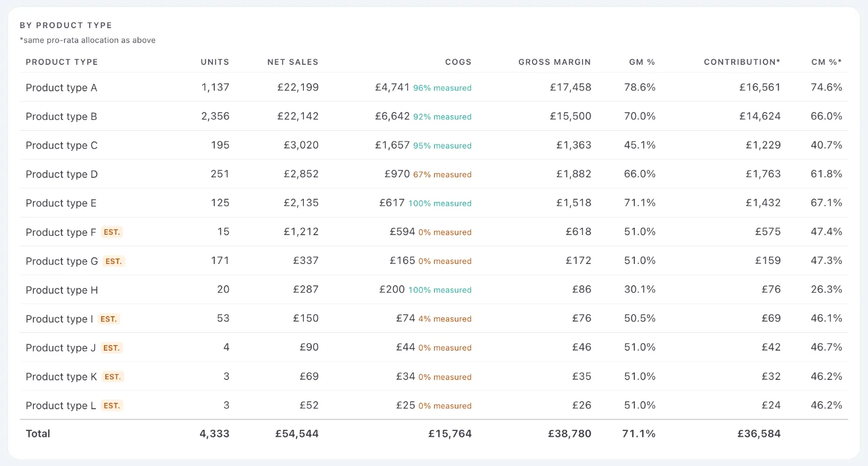This screenshot has height=466, width=868.
Task: Click contribution value £1,763
Action: pyautogui.click(x=763, y=174)
